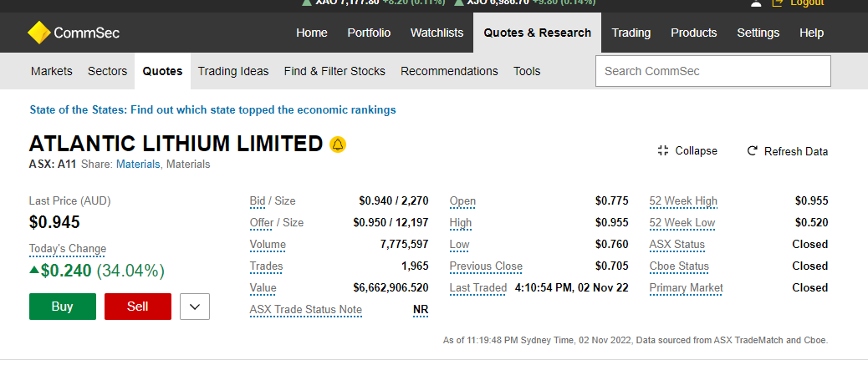Click the $0.945 last price value

(x=55, y=222)
